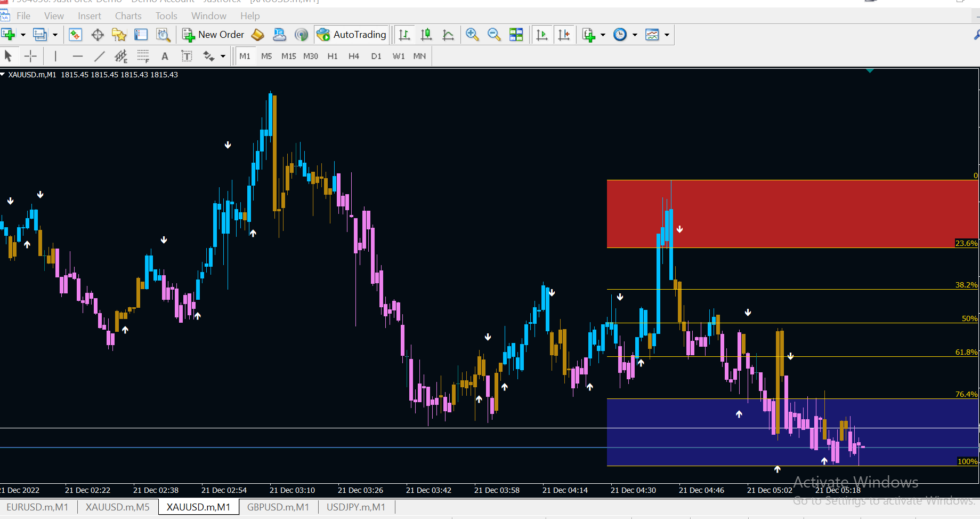980x519 pixels.
Task: Expand the Periods clock dropdown arrow
Action: [635, 35]
